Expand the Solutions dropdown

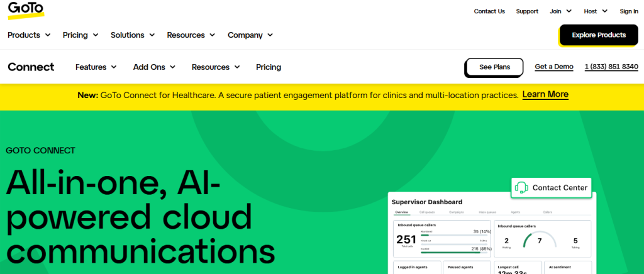click(x=133, y=35)
